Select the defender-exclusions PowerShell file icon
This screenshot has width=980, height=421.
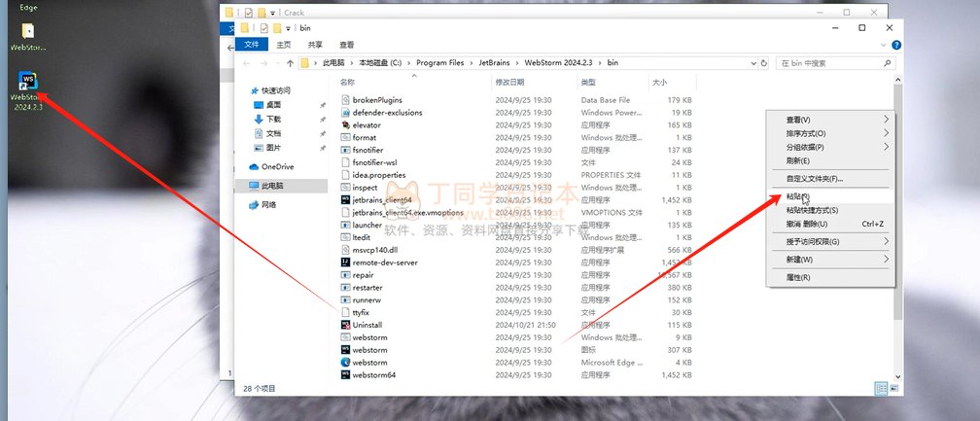(346, 113)
